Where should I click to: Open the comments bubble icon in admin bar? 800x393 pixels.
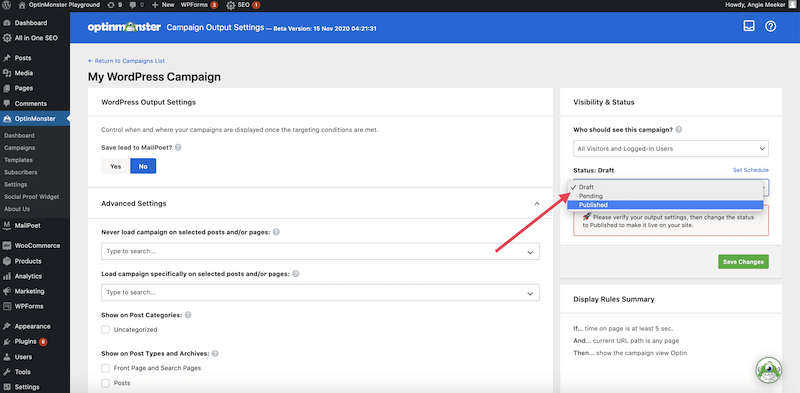132,5
